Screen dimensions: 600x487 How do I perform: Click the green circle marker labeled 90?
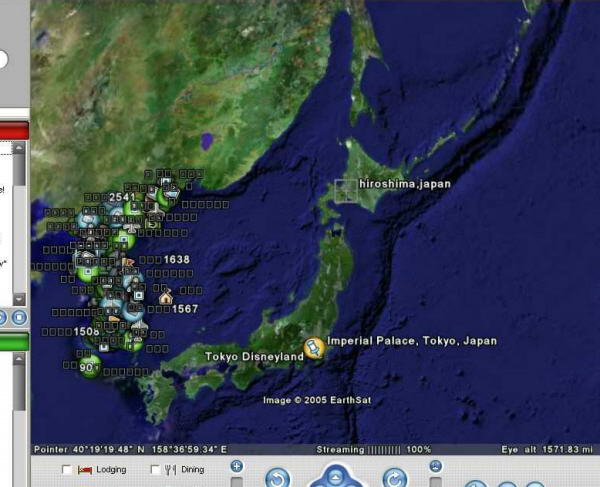88,366
